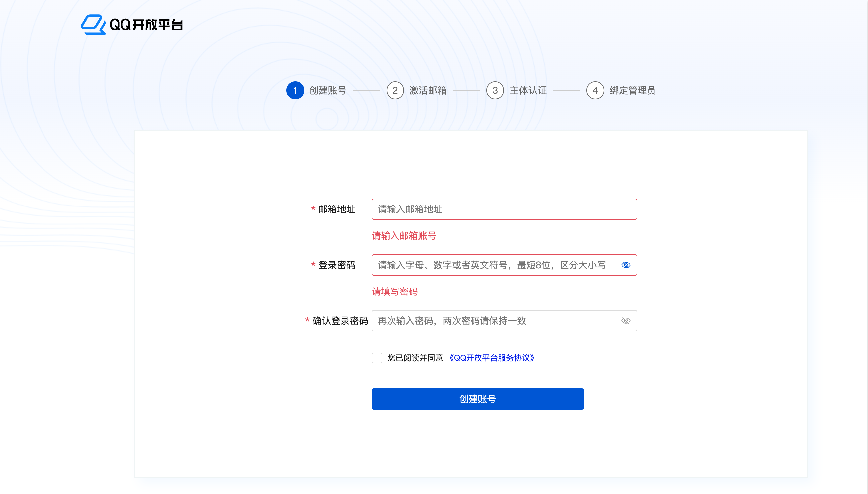Click the QQ Open Platform logo icon
Viewport: 868px width, 494px height.
[93, 25]
